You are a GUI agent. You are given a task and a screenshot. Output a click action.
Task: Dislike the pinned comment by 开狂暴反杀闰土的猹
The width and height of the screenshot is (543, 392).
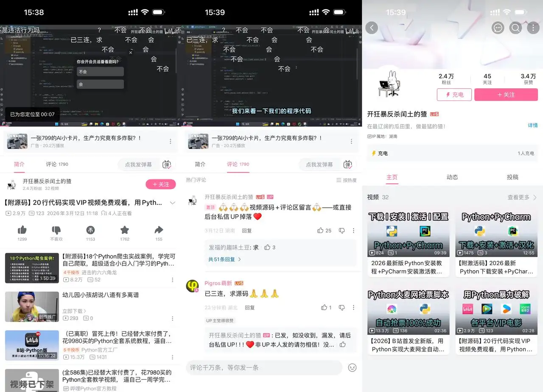click(x=341, y=230)
